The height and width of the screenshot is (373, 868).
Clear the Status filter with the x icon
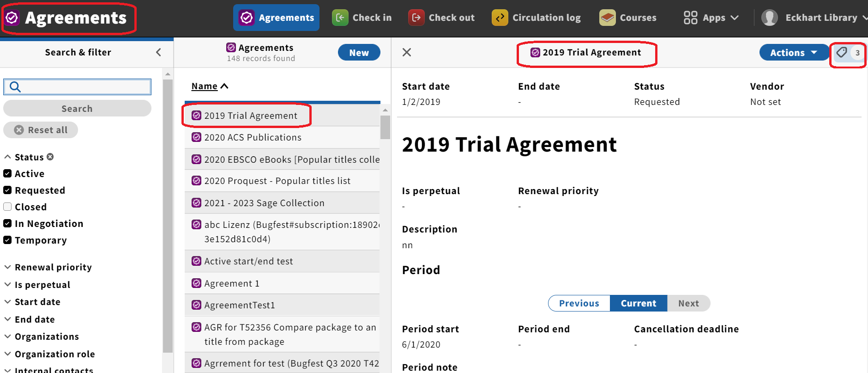point(50,157)
